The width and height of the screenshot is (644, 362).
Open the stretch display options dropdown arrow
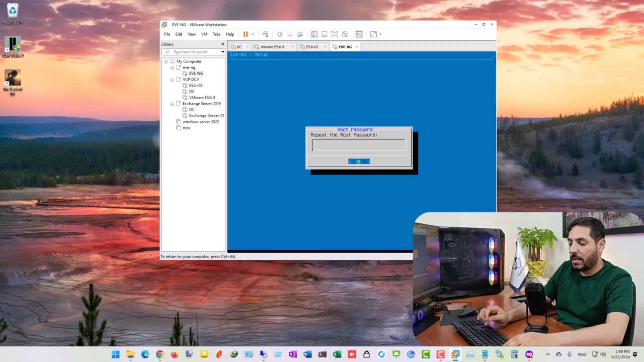click(381, 34)
